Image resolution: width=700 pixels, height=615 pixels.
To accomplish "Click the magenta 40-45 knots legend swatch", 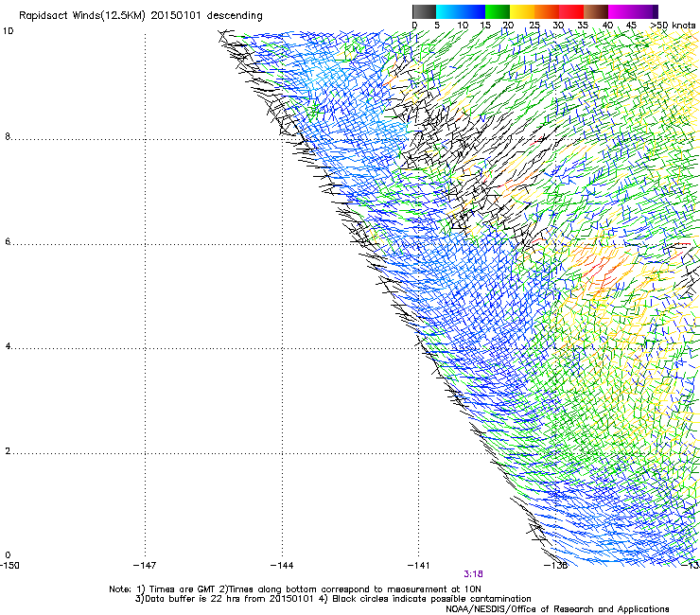I will [x=621, y=11].
